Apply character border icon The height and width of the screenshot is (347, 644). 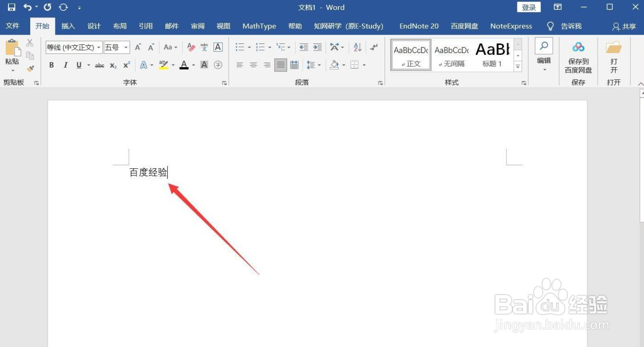[218, 47]
